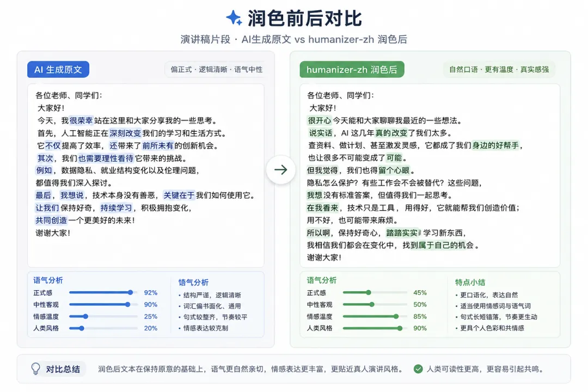The image size is (588, 392).
Task: Click the highlighted phrase 踏踏实实
Action: click(x=402, y=233)
